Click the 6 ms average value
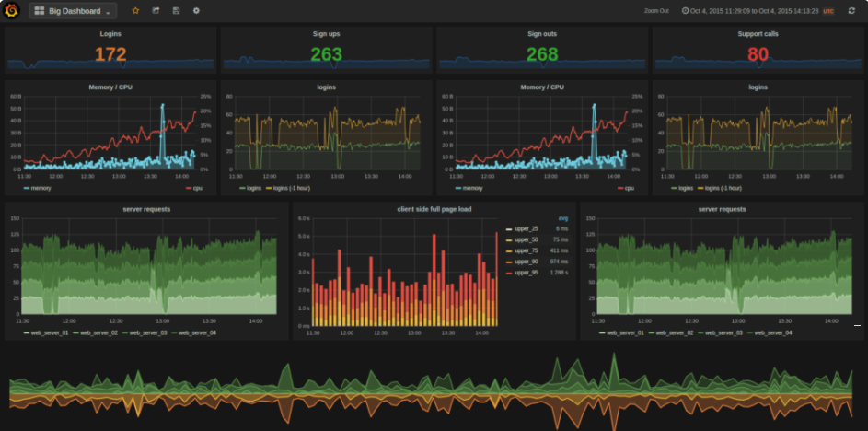The height and width of the screenshot is (431, 868). 562,228
